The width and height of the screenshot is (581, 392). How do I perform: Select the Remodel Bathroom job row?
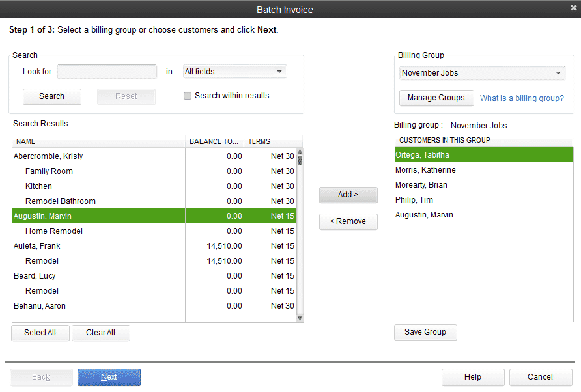pos(154,201)
